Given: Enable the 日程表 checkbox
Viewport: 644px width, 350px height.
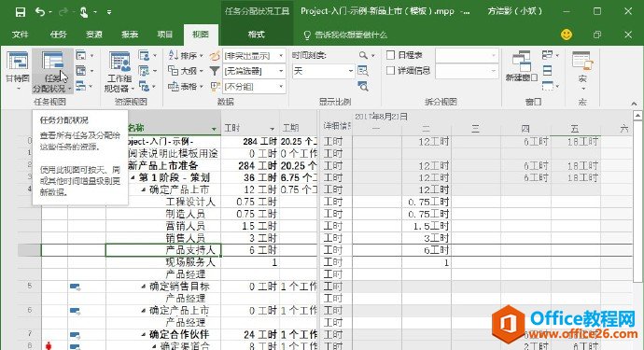Looking at the screenshot, I should pyautogui.click(x=390, y=55).
